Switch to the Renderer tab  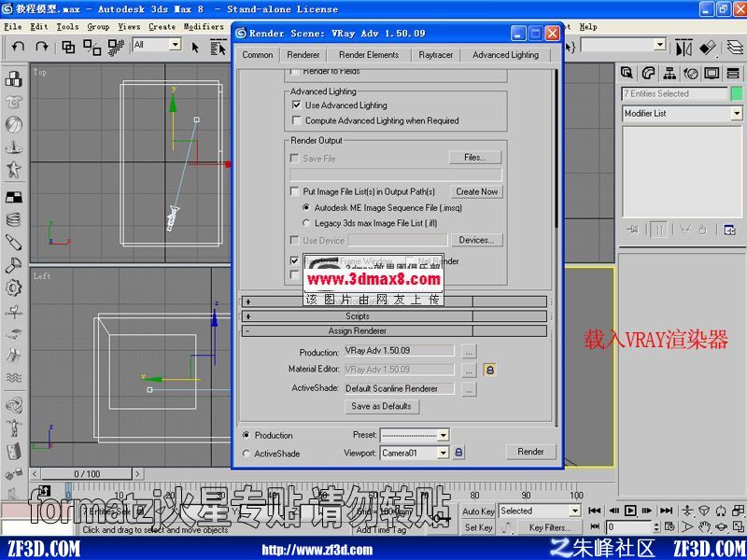[303, 55]
